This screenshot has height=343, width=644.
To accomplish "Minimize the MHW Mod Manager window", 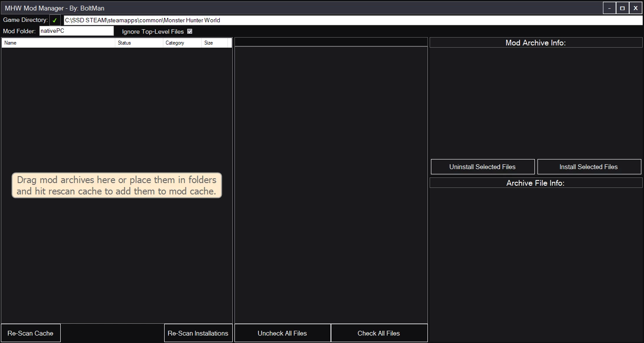I will pos(609,8).
